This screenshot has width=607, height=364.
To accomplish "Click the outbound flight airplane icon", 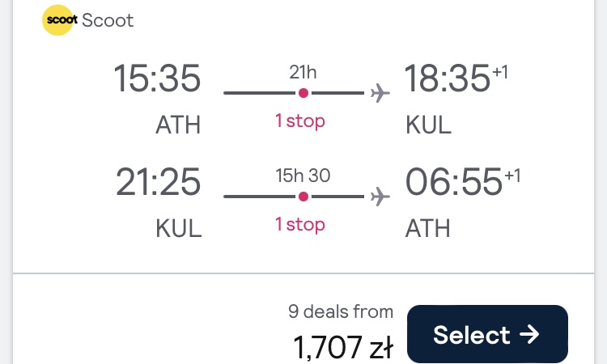I will [x=380, y=93].
